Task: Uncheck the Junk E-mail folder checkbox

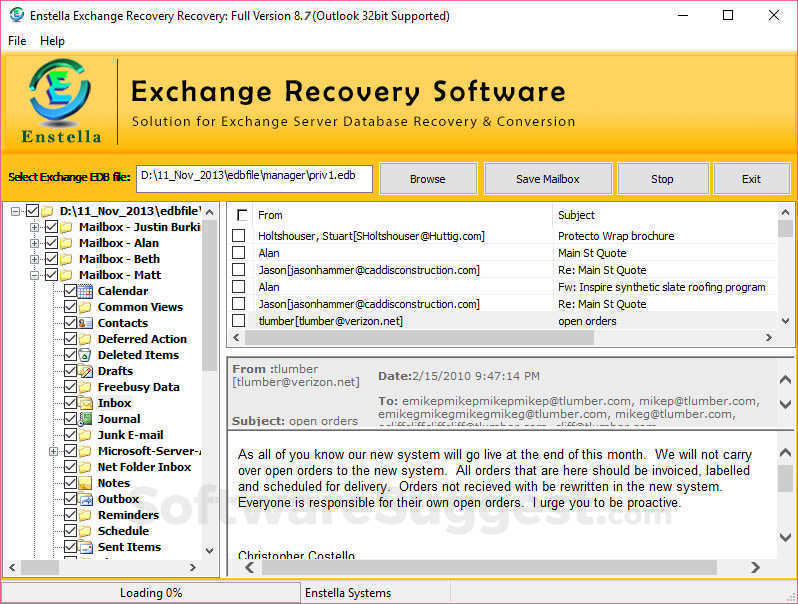Action: click(x=70, y=435)
